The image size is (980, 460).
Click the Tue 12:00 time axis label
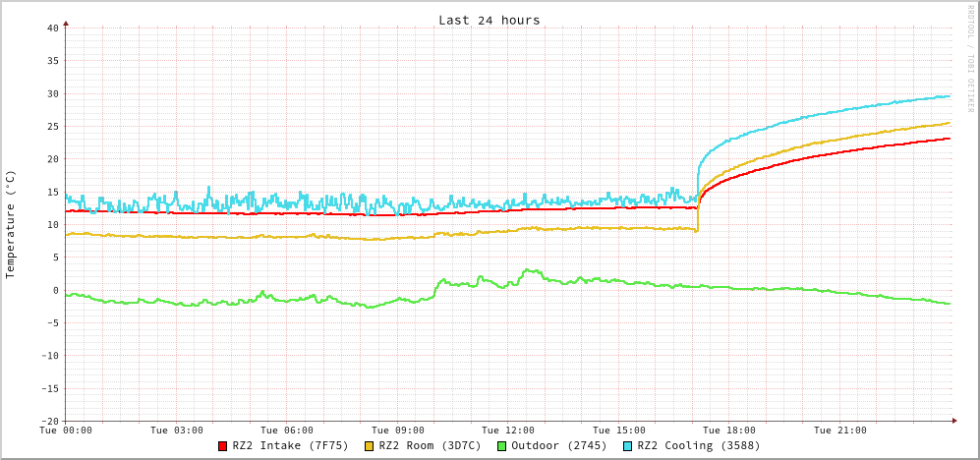pos(508,431)
